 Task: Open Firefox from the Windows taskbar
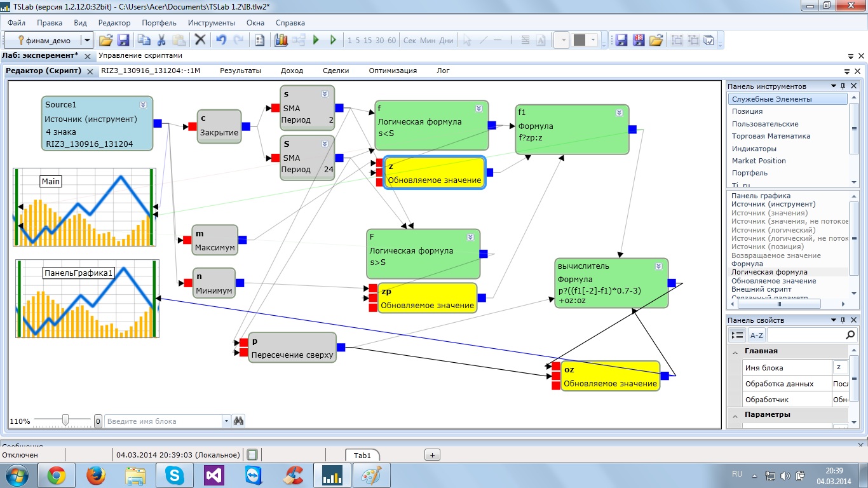click(95, 475)
